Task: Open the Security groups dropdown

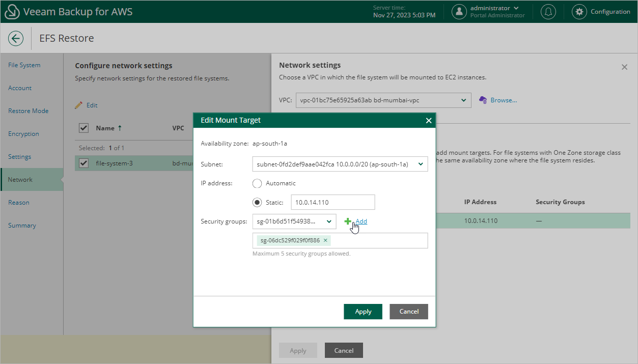Action: (294, 221)
